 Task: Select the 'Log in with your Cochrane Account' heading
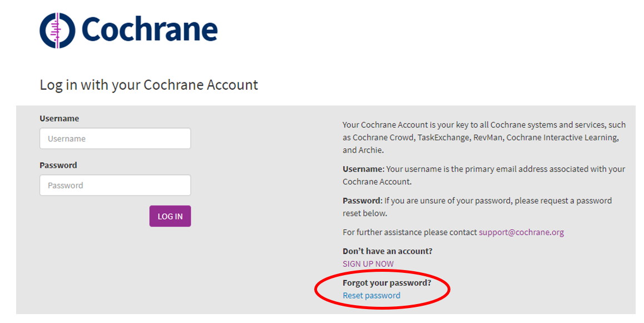[x=148, y=85]
